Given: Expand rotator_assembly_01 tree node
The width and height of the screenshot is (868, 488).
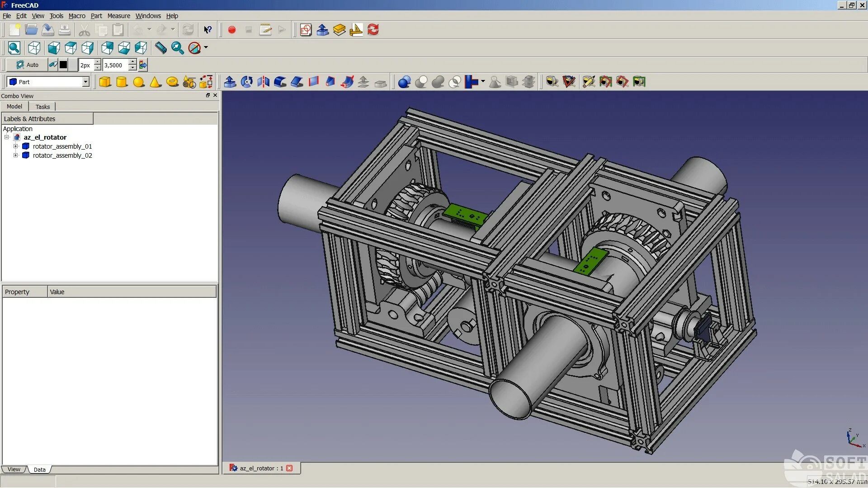Looking at the screenshot, I should click(15, 146).
